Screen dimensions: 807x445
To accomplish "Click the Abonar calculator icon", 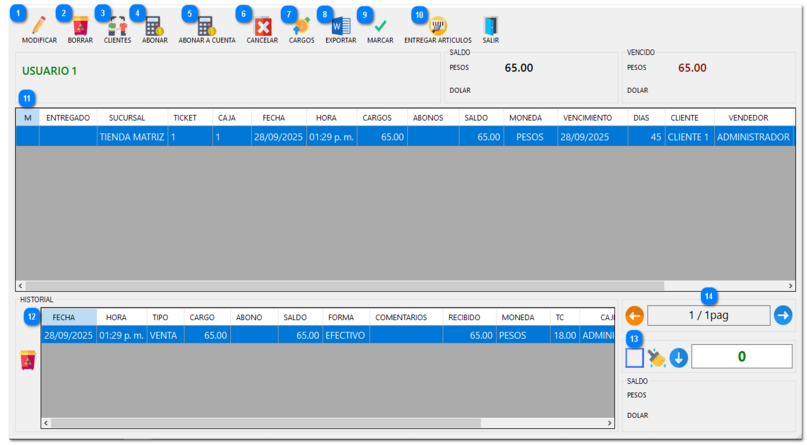I will (x=154, y=26).
